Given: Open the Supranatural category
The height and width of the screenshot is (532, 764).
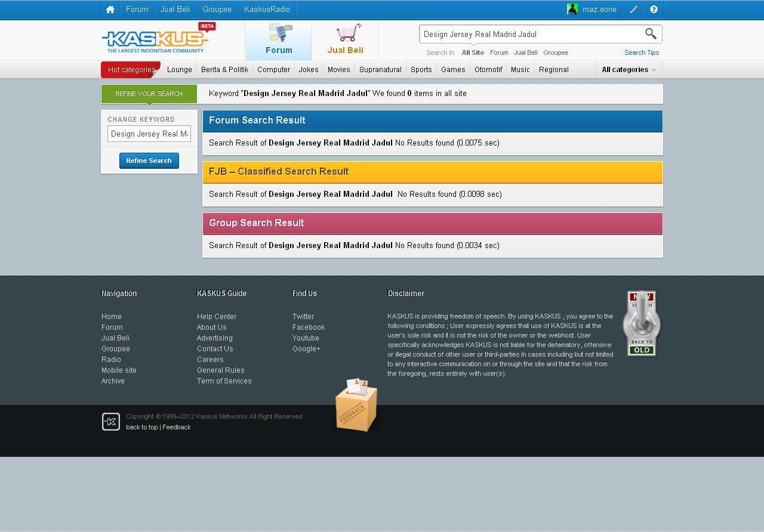Looking at the screenshot, I should 380,70.
